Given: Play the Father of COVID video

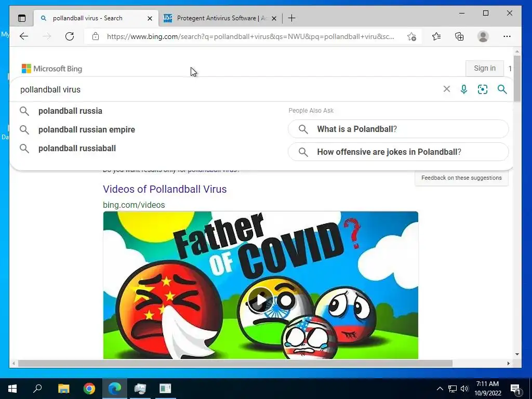Looking at the screenshot, I should 261,300.
